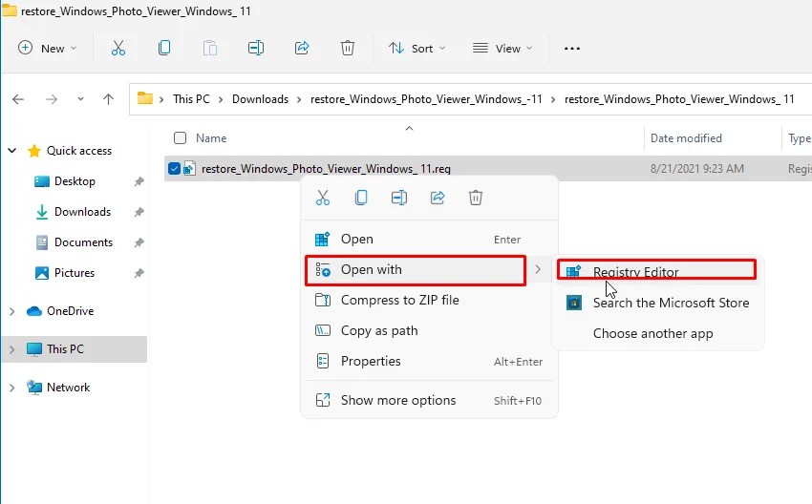Click the pin icon next to Desktop
812x504 pixels.
tap(139, 181)
